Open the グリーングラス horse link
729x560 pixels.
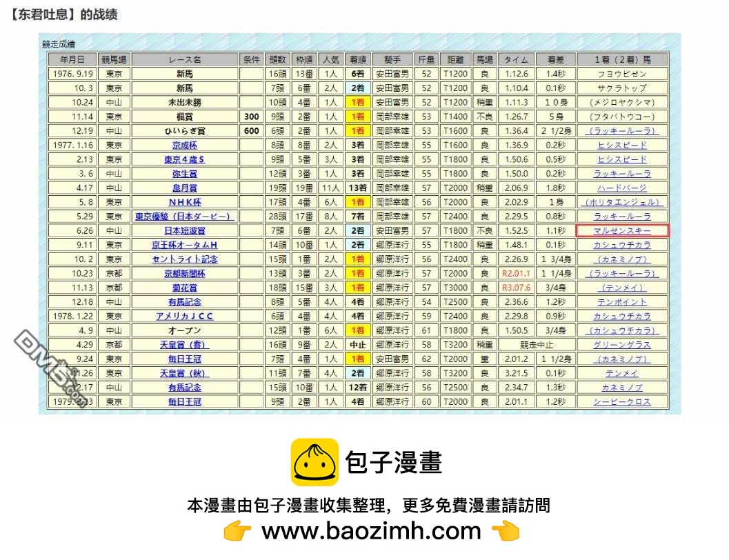(x=622, y=345)
